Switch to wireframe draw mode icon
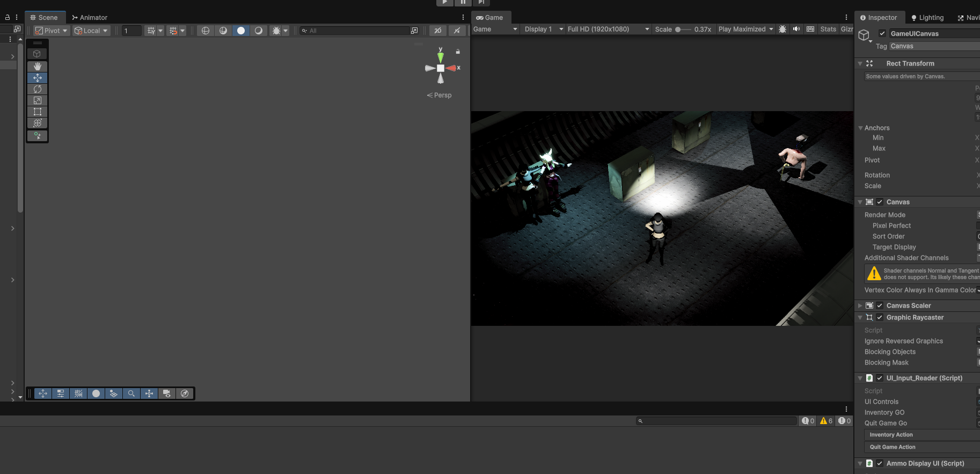This screenshot has height=474, width=980. point(206,31)
